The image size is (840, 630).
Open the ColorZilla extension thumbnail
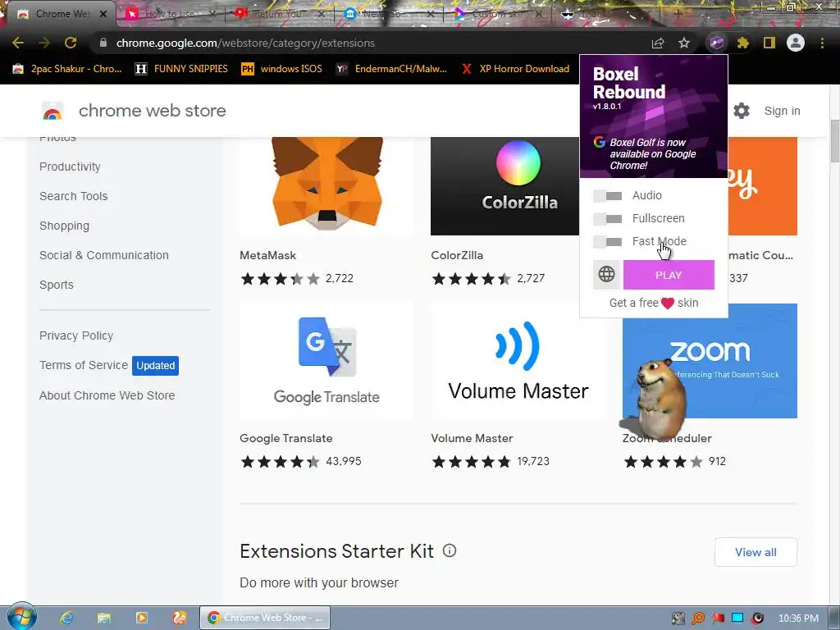pyautogui.click(x=504, y=185)
